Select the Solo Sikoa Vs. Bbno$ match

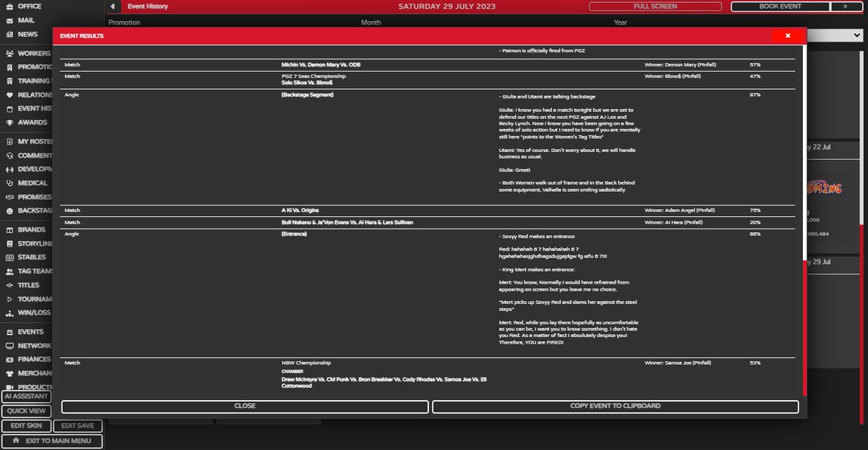(x=307, y=82)
